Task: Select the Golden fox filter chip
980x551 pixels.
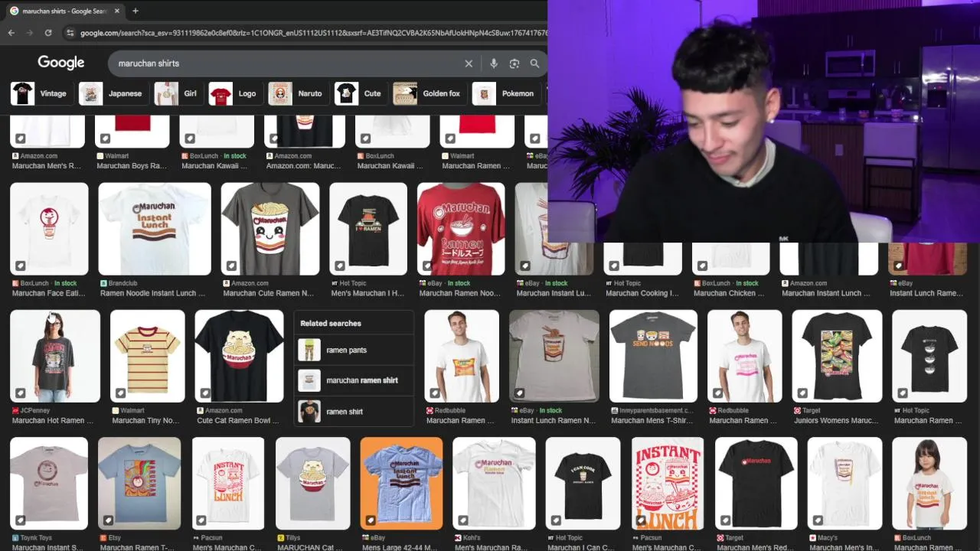Action: click(x=428, y=93)
